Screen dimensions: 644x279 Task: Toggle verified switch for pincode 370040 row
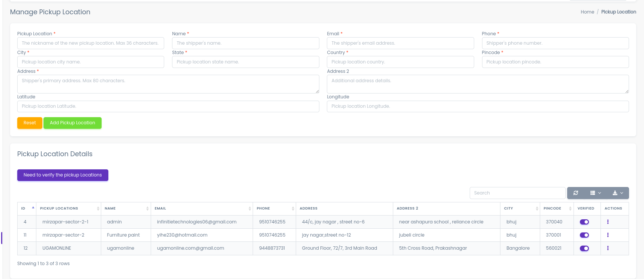584,222
